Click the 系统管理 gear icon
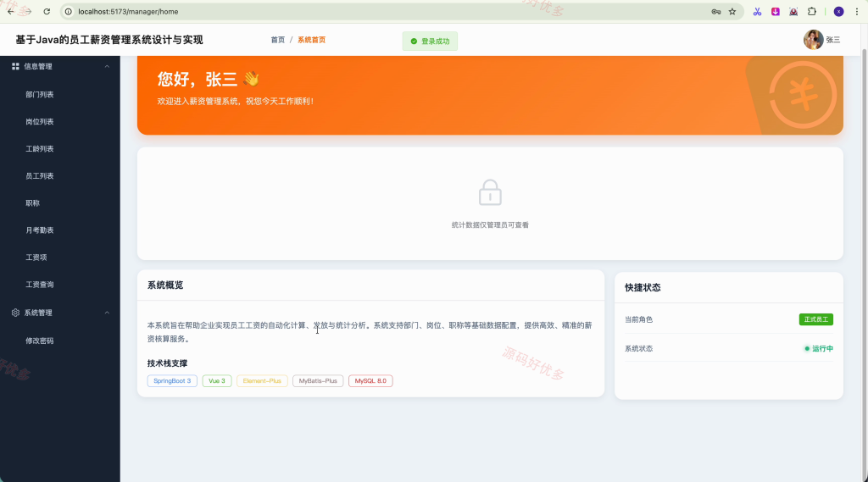 [15, 313]
